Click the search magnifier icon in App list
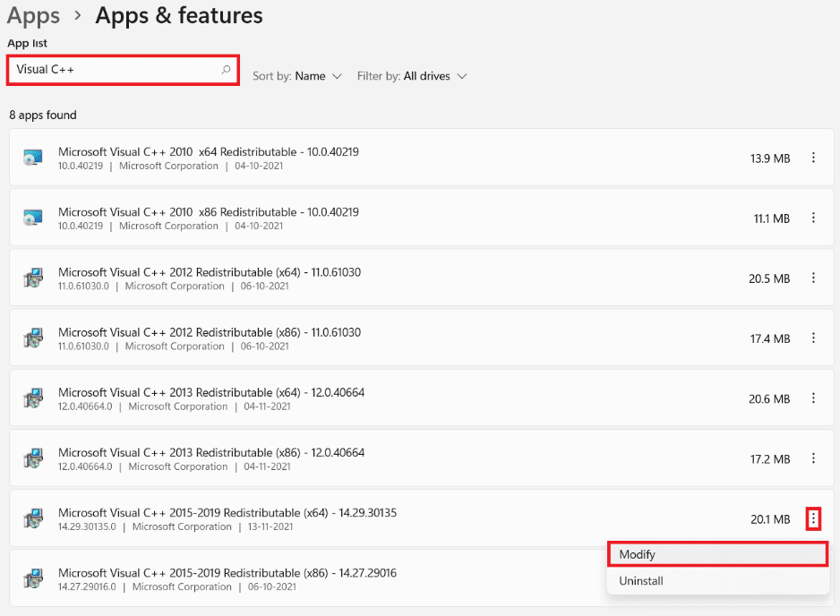 [x=227, y=69]
